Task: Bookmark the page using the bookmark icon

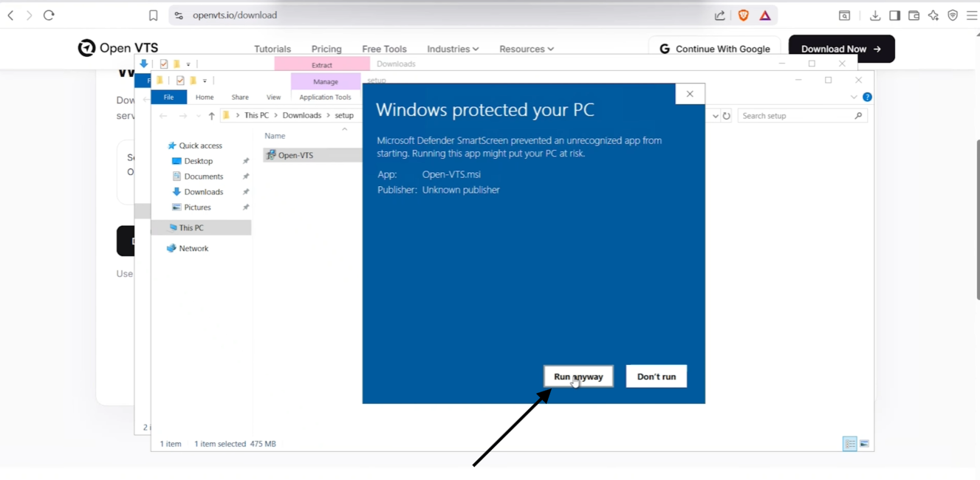Action: 153,16
